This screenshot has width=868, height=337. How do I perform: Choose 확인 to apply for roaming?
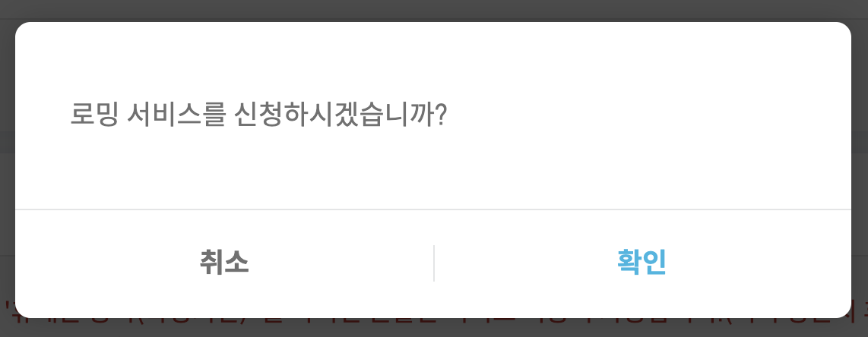coord(642,263)
